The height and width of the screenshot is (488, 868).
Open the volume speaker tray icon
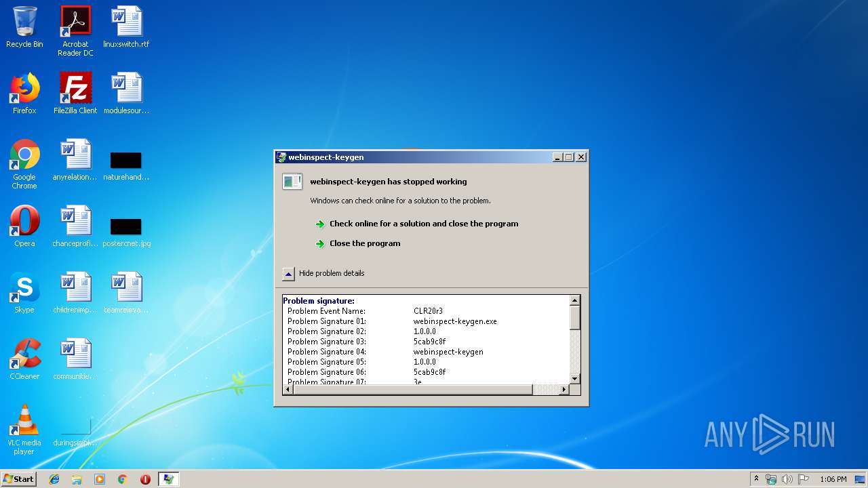787,479
